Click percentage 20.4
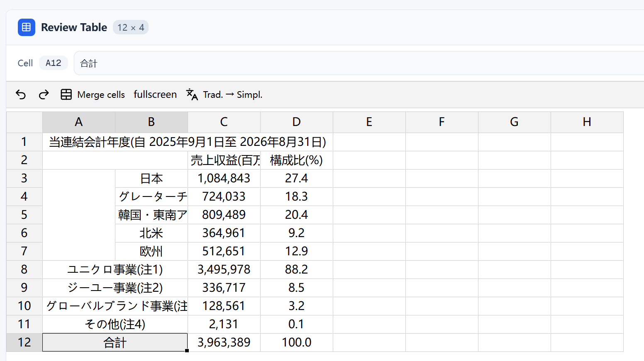Screen dimensions: 644x361 point(297,215)
